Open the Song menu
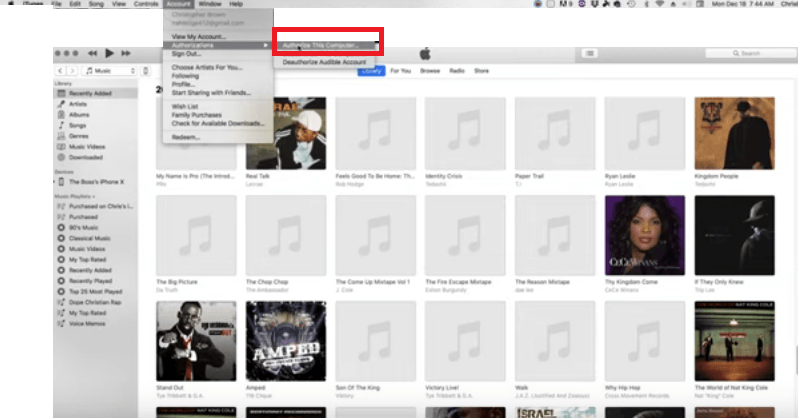798x418 pixels. (96, 4)
